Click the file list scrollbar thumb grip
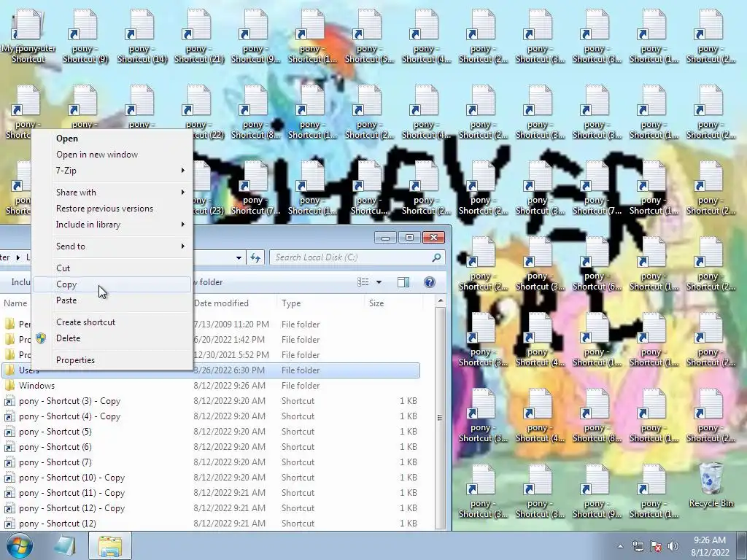Image resolution: width=747 pixels, height=560 pixels. (440, 418)
